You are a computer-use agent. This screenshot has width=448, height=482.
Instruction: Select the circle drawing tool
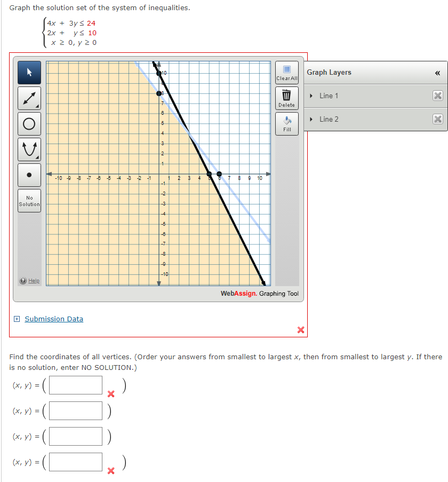coord(29,124)
